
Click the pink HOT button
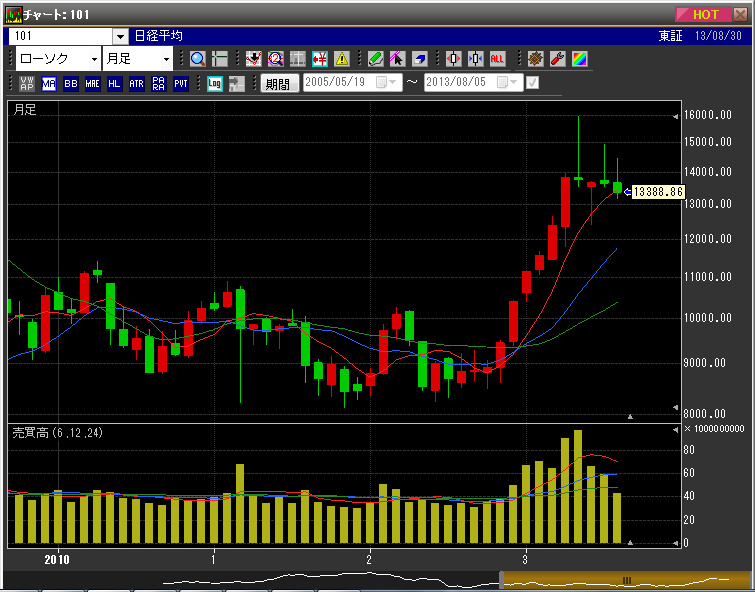click(x=712, y=14)
